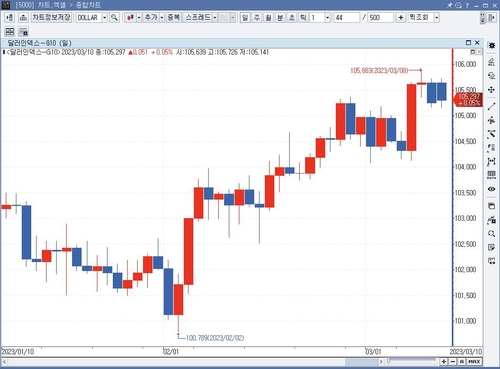The image size is (500, 369).
Task: Click the range measure tool in sidebar
Action: (491, 162)
